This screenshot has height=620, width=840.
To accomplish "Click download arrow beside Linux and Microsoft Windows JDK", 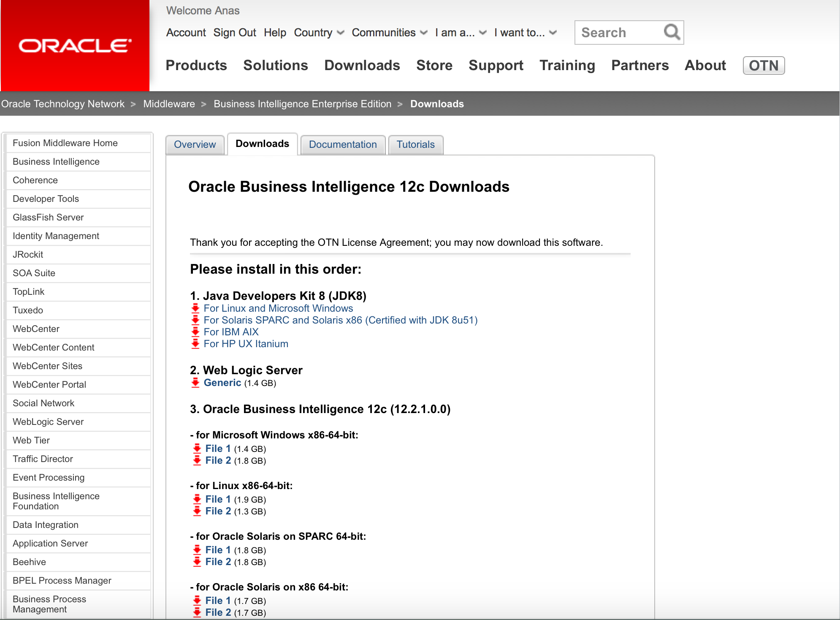I will click(195, 308).
